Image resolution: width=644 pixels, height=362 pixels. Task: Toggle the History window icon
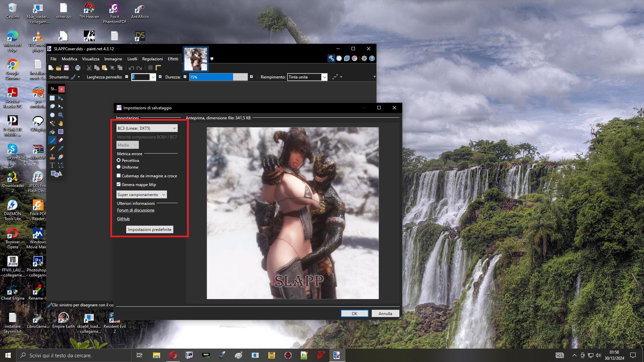click(x=339, y=58)
